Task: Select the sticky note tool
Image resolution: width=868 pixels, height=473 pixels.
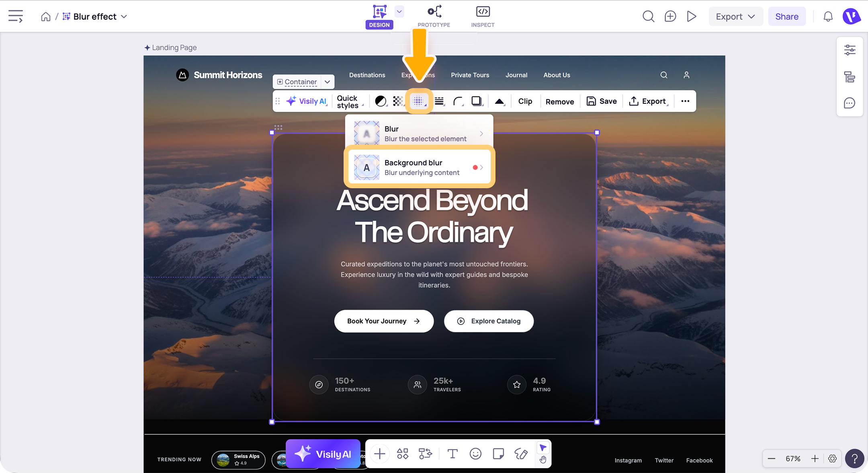Action: pos(498,454)
